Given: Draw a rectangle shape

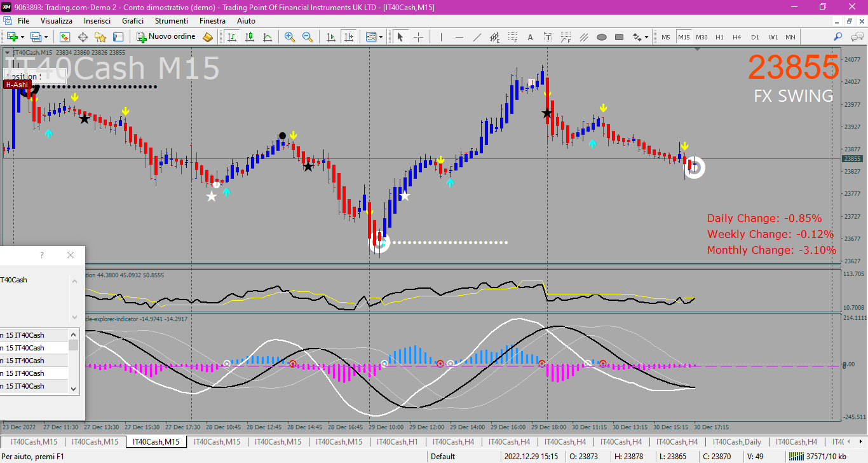Looking at the screenshot, I should pos(619,37).
